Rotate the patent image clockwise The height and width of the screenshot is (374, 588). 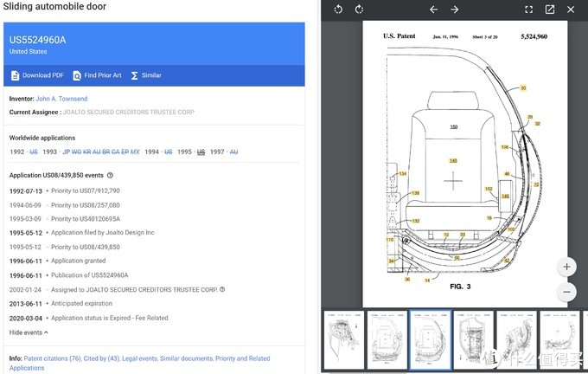coord(360,10)
